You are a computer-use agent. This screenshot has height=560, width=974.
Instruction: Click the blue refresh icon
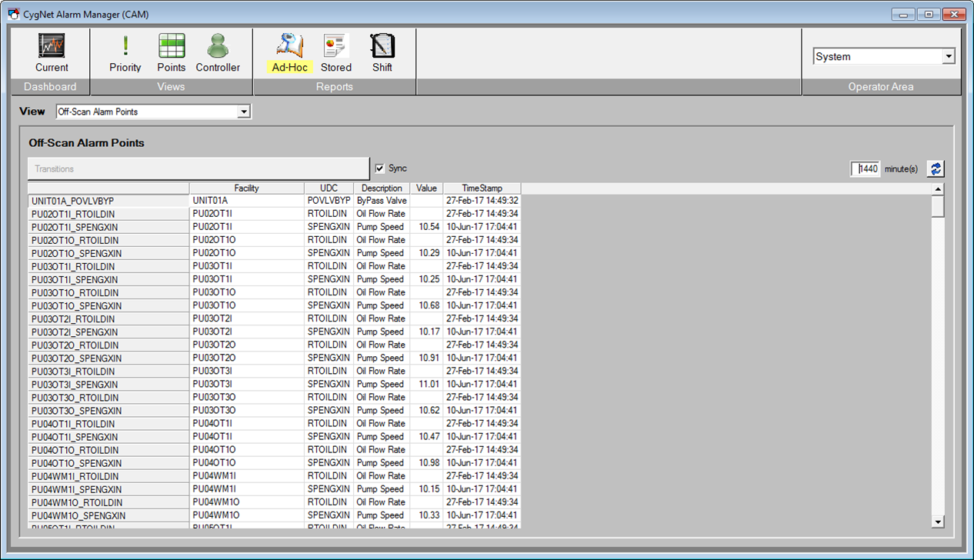coord(936,168)
